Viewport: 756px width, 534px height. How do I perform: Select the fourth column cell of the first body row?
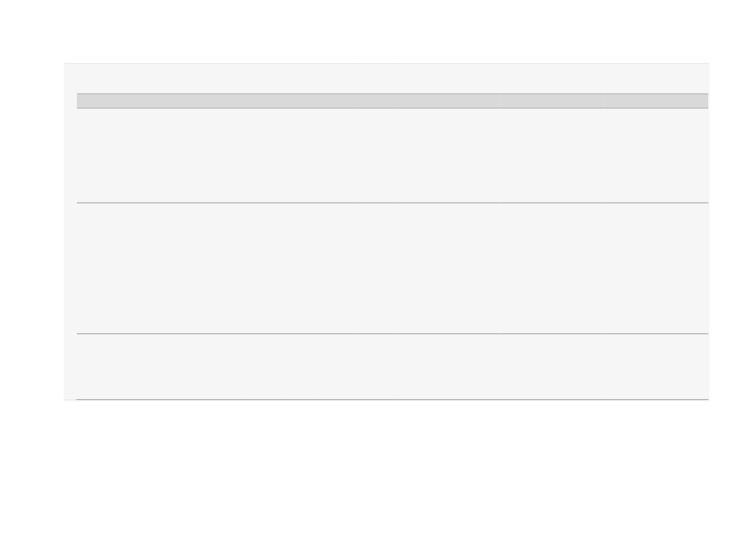pyautogui.click(x=552, y=156)
